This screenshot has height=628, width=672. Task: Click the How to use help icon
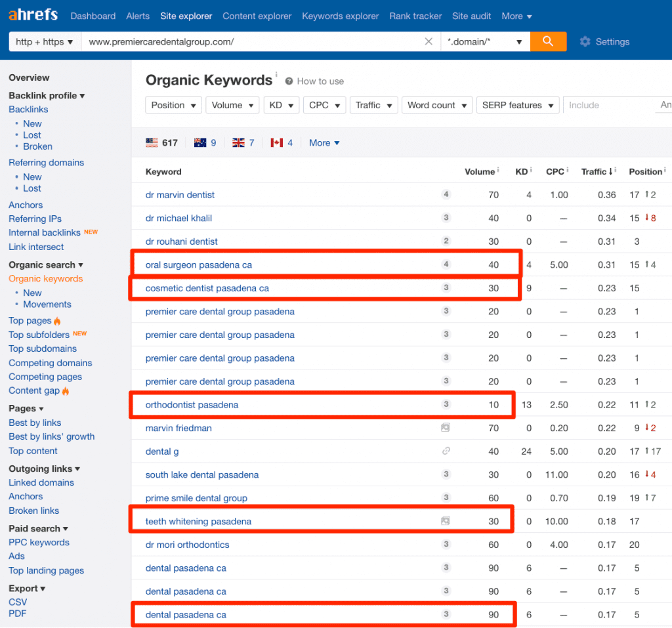point(289,81)
